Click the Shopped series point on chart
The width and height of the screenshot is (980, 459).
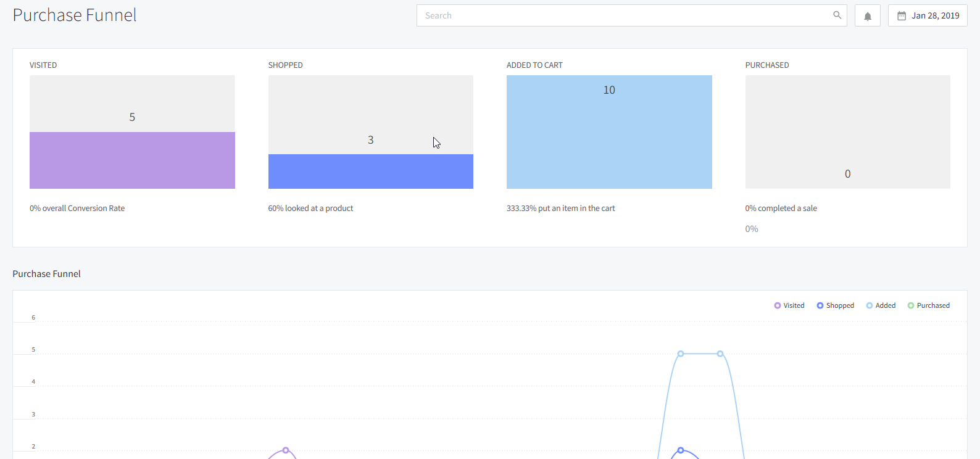681,450
